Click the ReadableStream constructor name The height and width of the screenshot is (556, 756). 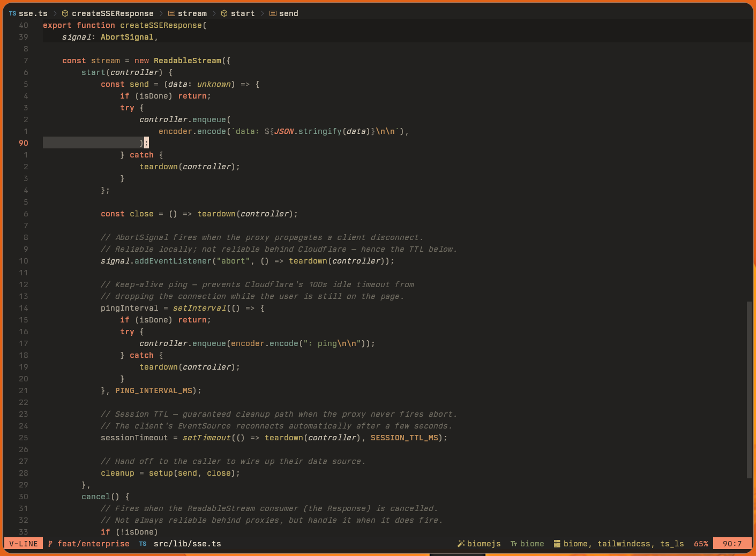(x=188, y=61)
